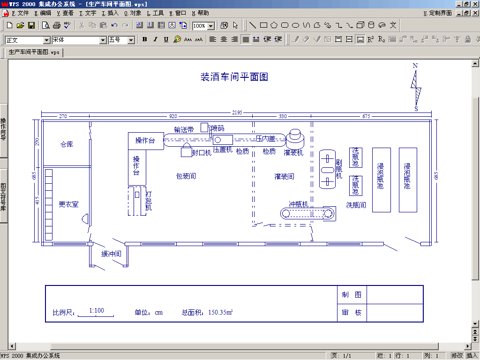Open the 窗口 menu
This screenshot has height=360, width=480.
pos(178,13)
